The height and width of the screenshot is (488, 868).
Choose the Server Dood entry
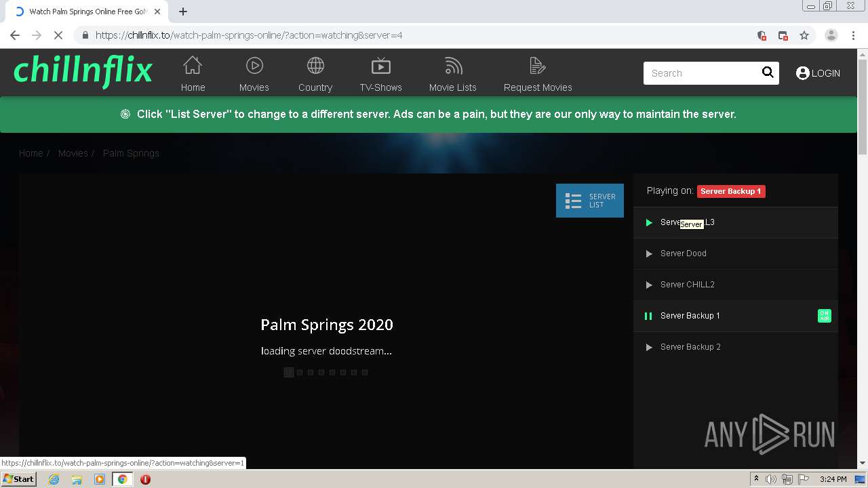[736, 253]
